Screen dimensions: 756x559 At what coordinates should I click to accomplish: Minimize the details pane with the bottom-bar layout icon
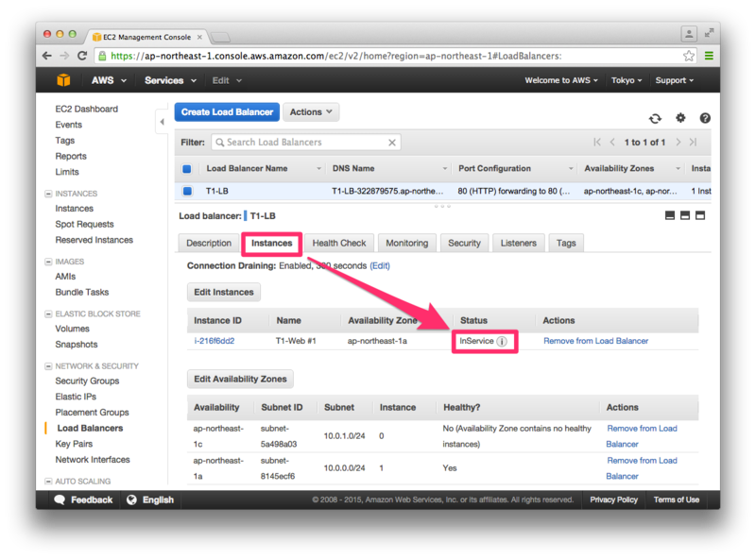[x=670, y=215]
